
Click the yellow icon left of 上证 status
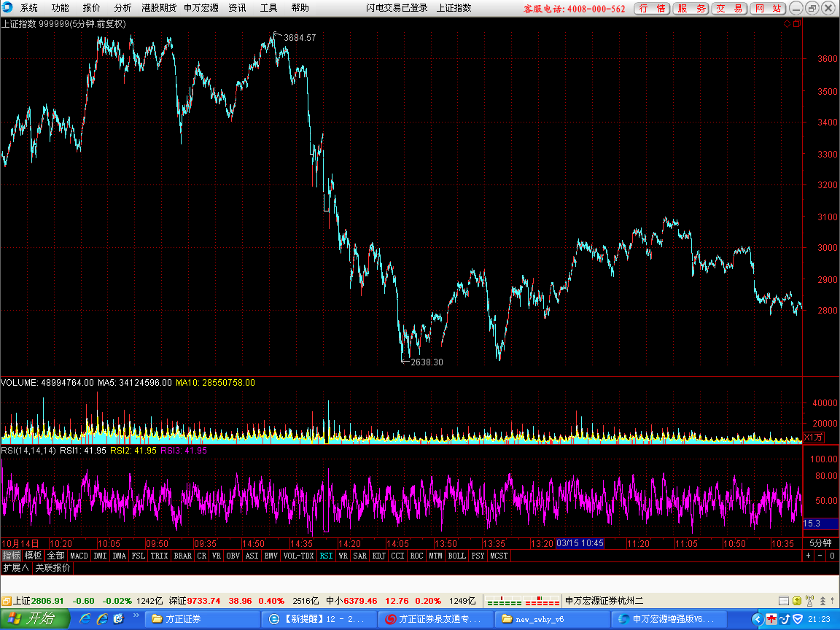(7, 601)
